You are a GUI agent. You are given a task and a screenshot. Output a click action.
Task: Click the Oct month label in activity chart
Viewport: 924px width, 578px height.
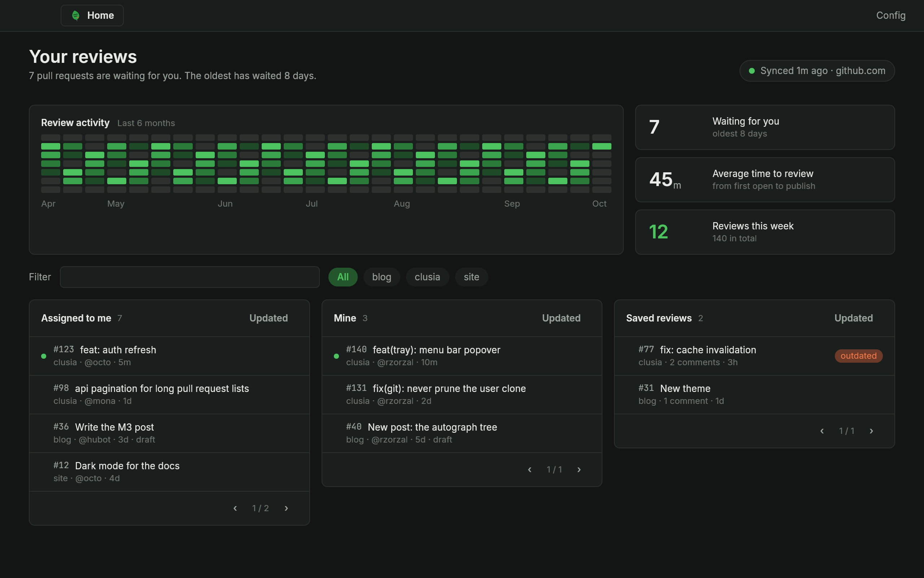pyautogui.click(x=599, y=204)
